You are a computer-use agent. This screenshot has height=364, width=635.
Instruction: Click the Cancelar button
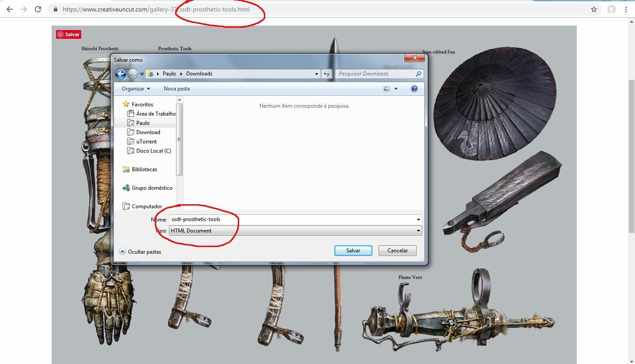tap(397, 251)
